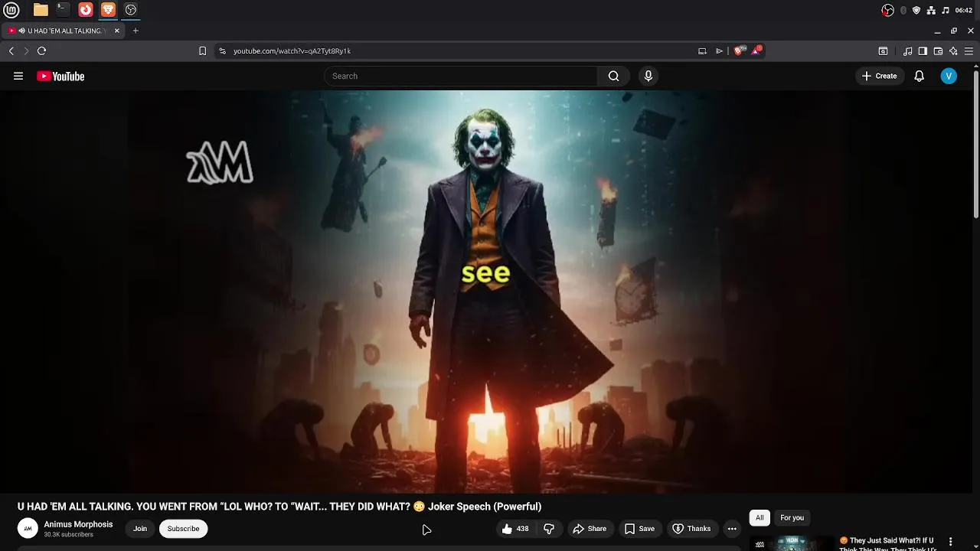The height and width of the screenshot is (551, 980).
Task: Bookmark this page icon
Action: 202,51
